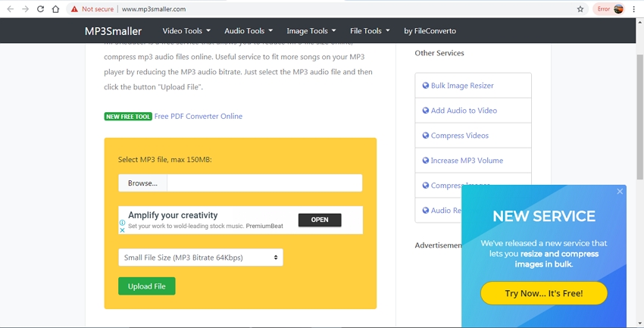Expand the Audio Tools dropdown menu
The height and width of the screenshot is (328, 644).
(249, 31)
